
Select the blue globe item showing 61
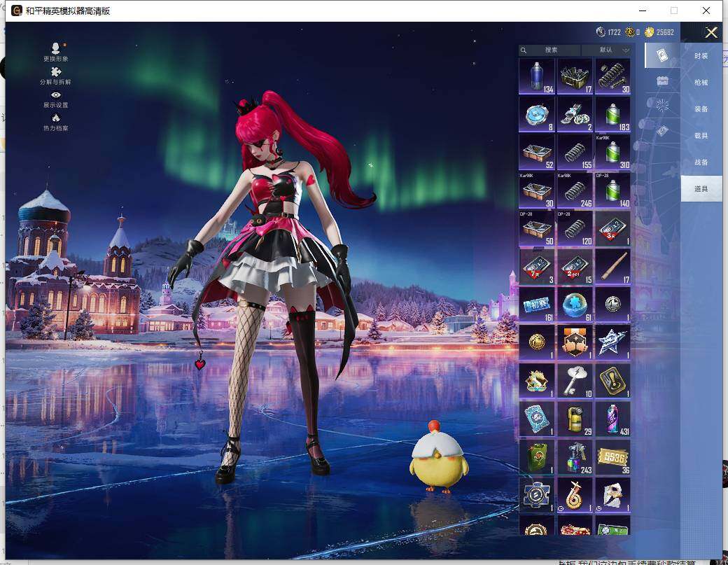point(575,305)
